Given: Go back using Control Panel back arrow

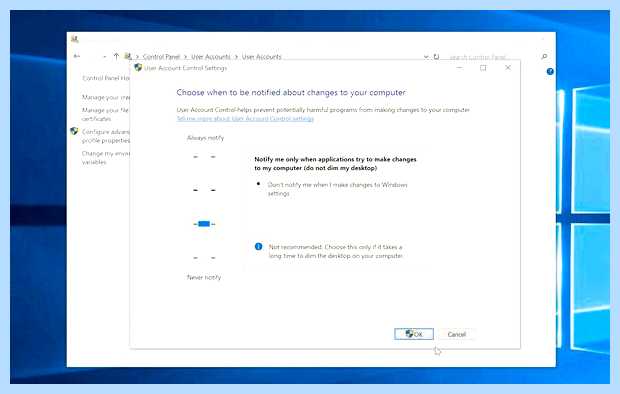Looking at the screenshot, I should click(x=77, y=57).
